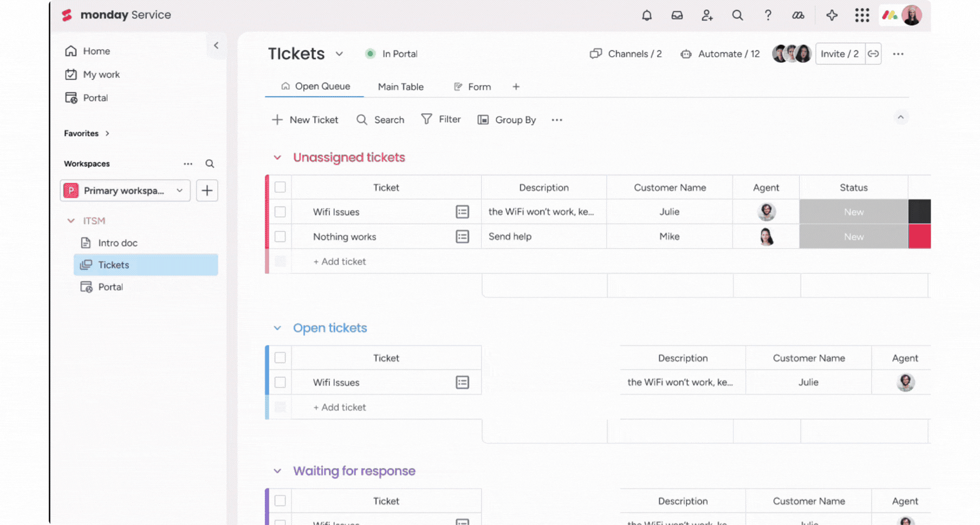Open My work in sidebar

92,74
